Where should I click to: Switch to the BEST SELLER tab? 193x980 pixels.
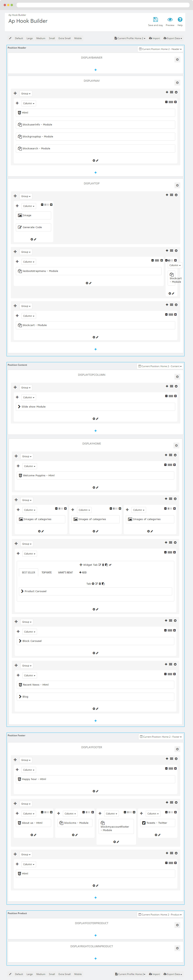[x=29, y=572]
